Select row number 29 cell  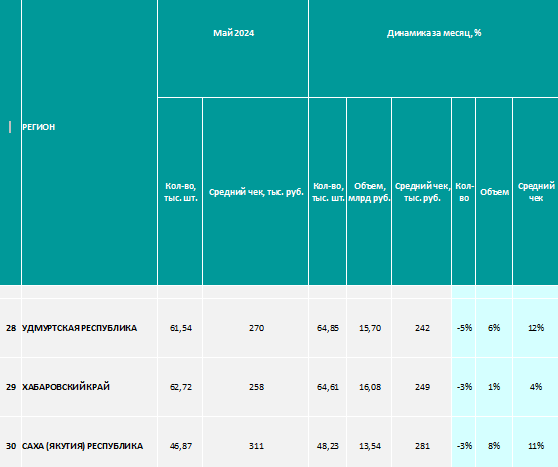click(11, 387)
